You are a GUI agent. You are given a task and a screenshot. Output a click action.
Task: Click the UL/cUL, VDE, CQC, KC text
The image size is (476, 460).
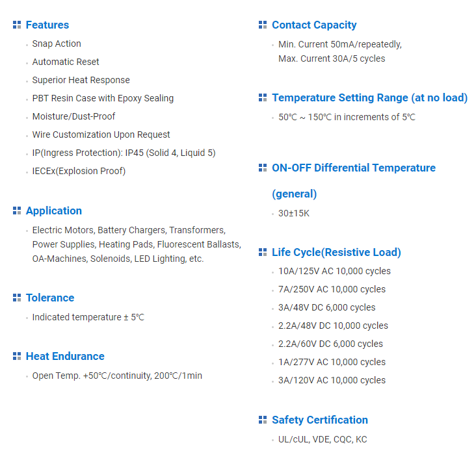pyautogui.click(x=323, y=439)
